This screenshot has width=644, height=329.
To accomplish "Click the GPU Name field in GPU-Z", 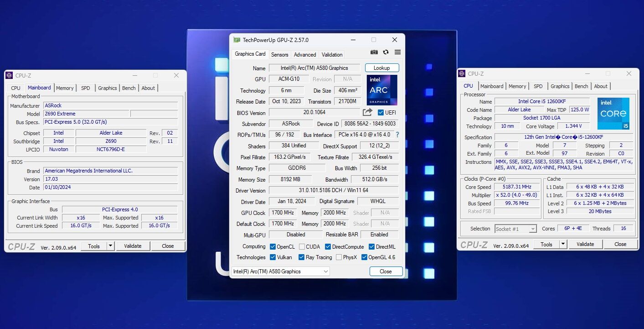I will click(314, 68).
